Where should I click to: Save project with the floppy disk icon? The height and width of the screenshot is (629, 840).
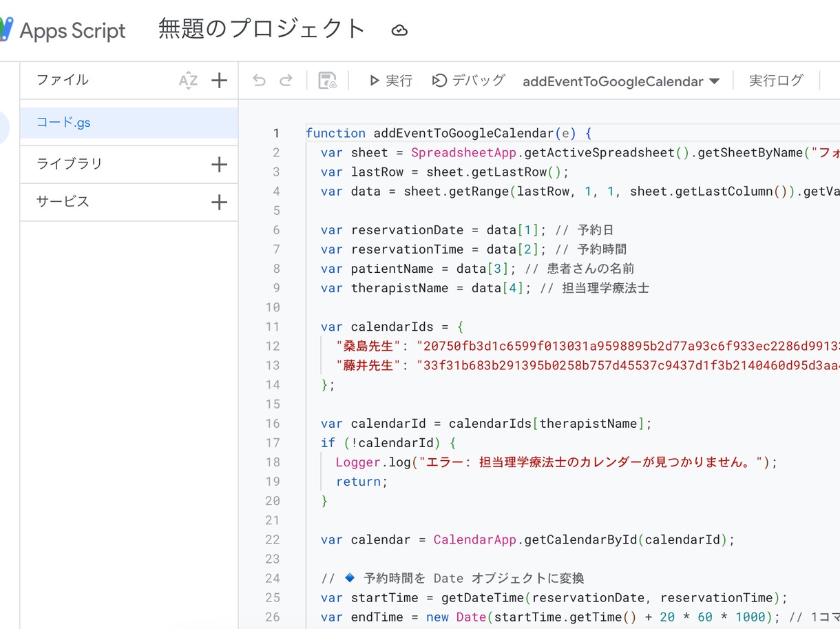pyautogui.click(x=327, y=81)
